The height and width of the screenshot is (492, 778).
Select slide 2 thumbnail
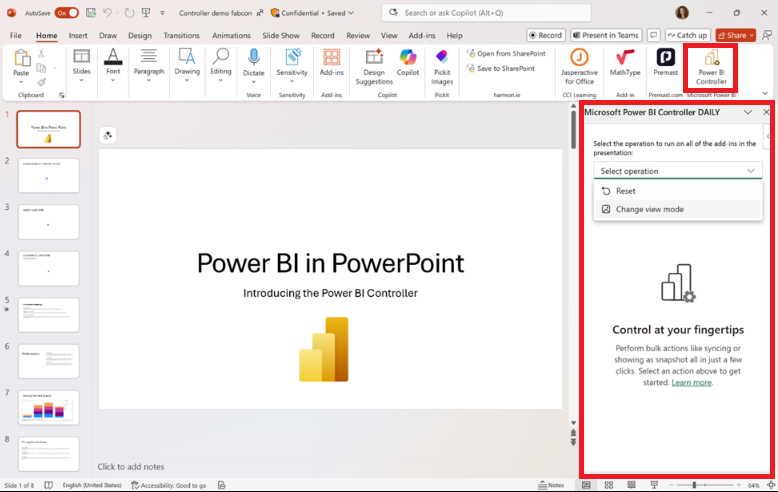pyautogui.click(x=49, y=176)
